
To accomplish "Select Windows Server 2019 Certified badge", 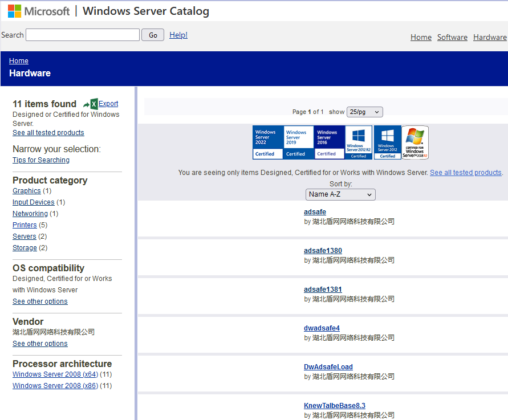I will click(x=299, y=142).
